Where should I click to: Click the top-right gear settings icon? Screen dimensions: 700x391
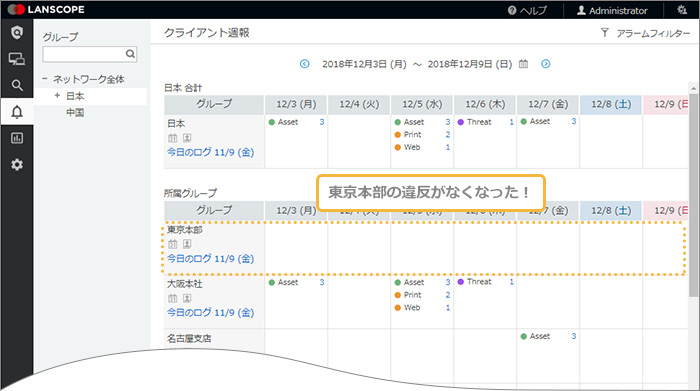click(682, 10)
